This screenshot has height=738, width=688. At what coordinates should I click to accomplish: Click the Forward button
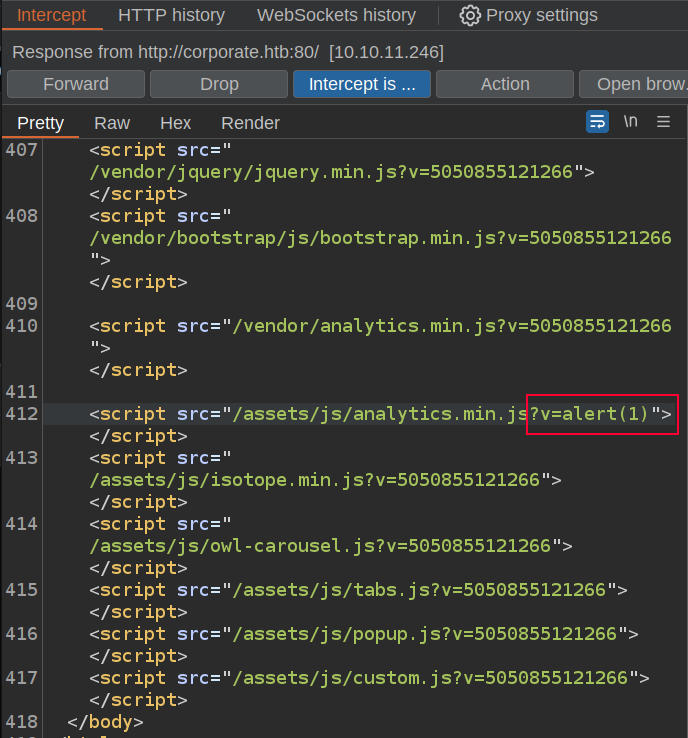(x=76, y=84)
